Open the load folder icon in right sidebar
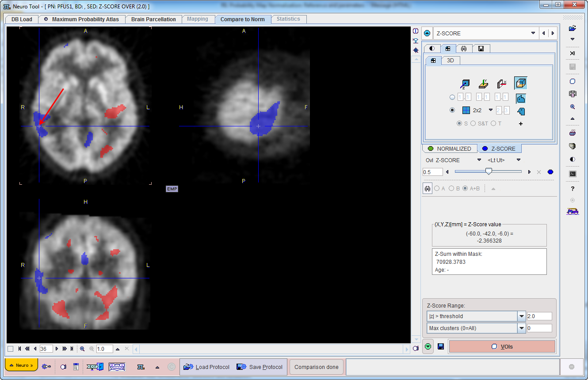The width and height of the screenshot is (588, 380). tap(573, 28)
